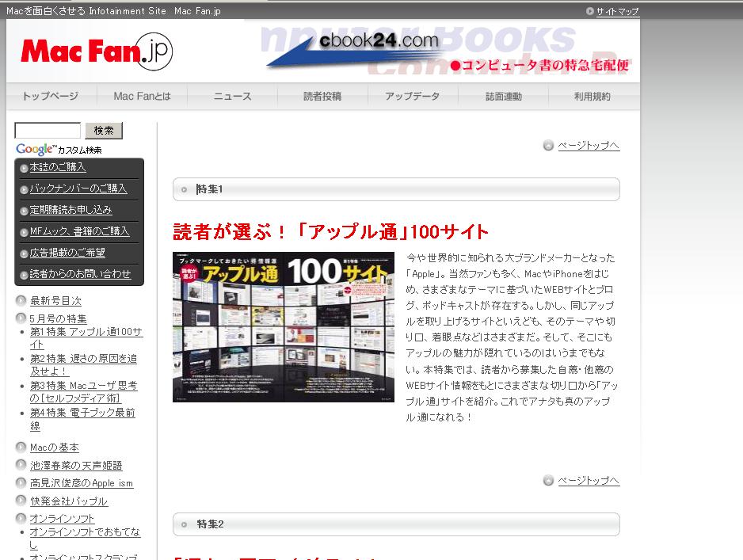The height and width of the screenshot is (560, 743).
Task: Click the bullet icon beside 広告掲載のご希望
Action: click(24, 253)
